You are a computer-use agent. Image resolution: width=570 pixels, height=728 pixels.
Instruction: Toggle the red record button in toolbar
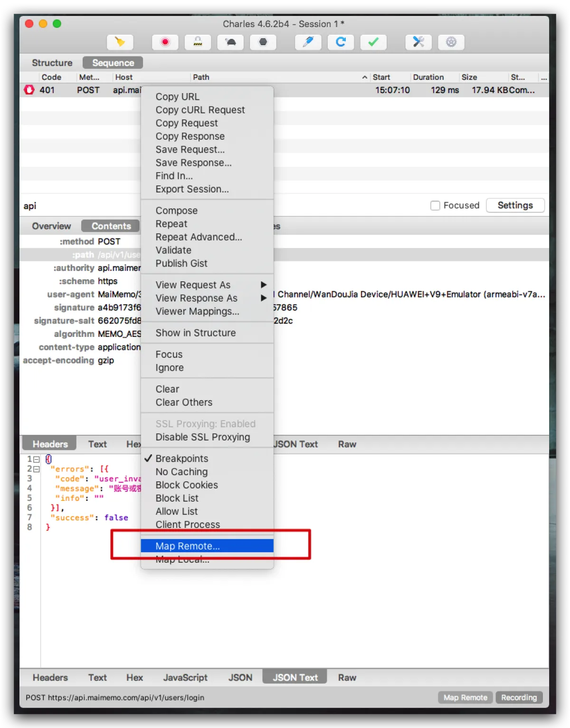165,42
